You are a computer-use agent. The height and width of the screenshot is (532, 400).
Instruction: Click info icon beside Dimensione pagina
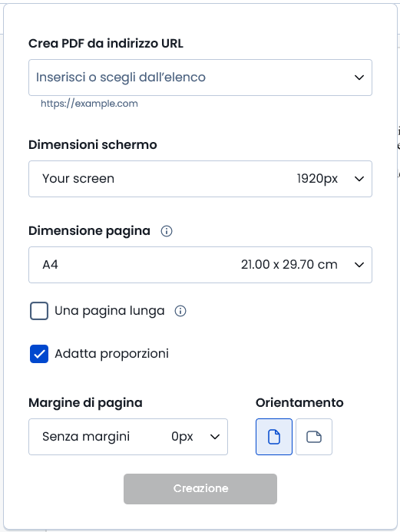(167, 231)
